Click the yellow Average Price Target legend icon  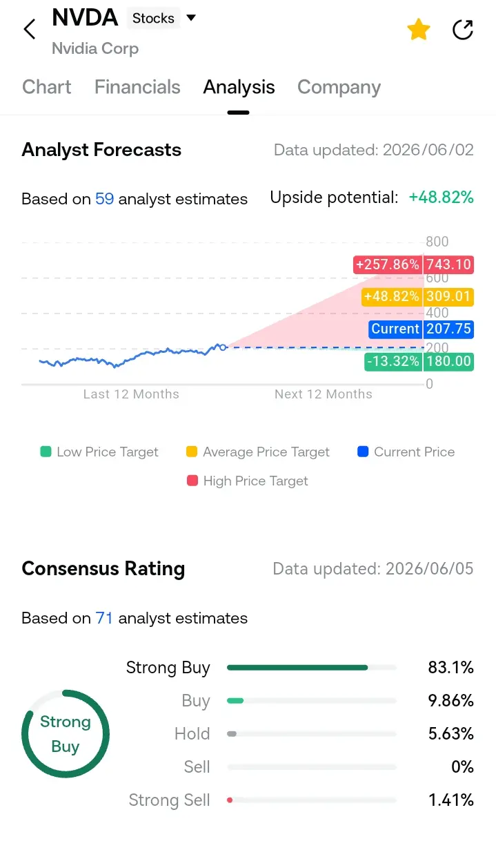click(192, 452)
